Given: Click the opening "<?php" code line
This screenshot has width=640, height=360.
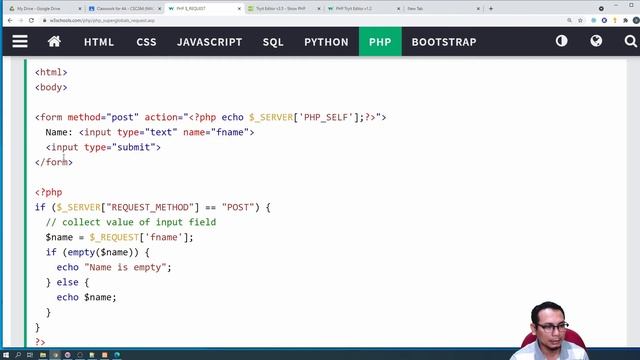Looking at the screenshot, I should [x=49, y=192].
